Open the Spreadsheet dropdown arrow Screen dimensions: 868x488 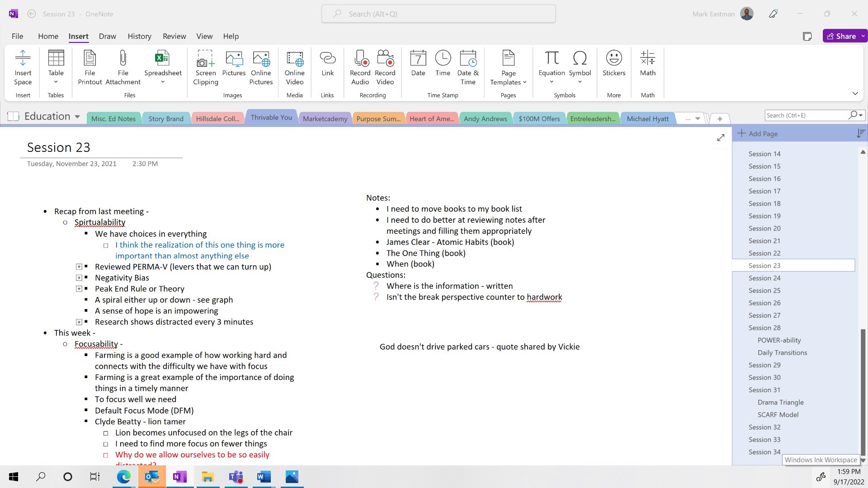162,81
